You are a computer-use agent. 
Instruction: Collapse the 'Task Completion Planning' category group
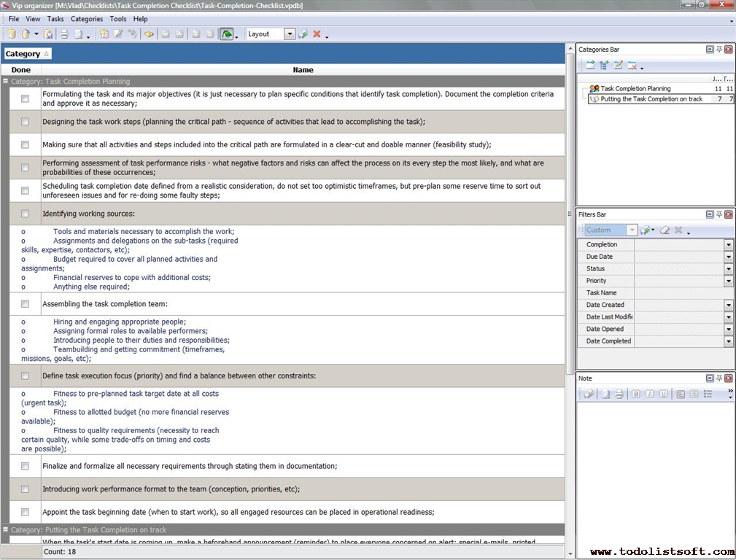click(x=6, y=82)
